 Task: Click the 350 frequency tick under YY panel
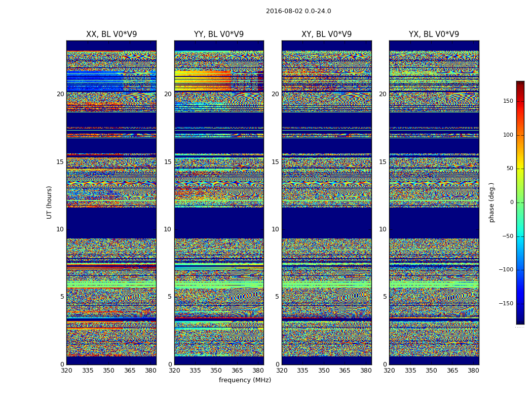coord(216,371)
